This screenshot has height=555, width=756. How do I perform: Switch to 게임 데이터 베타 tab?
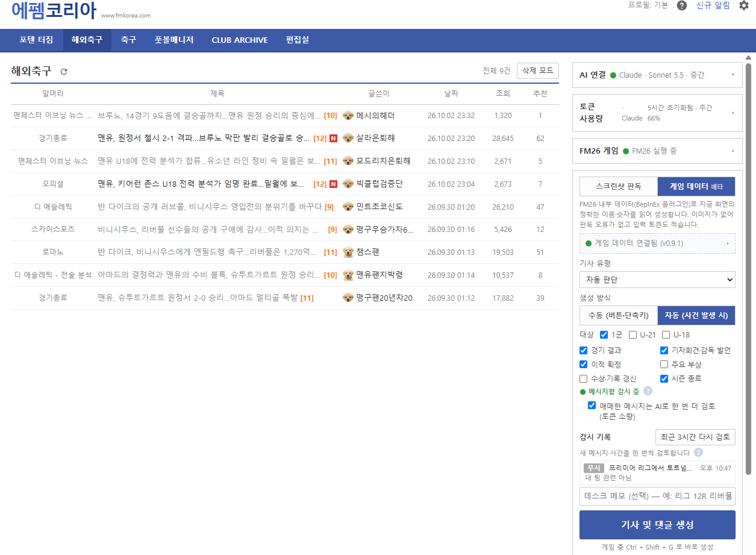(696, 186)
